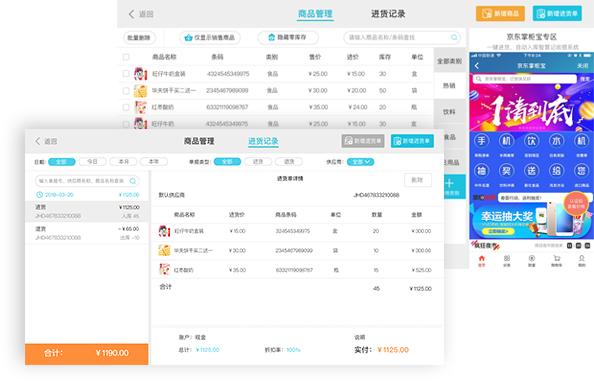
Task: Tap the 给 circle icon in phone panel
Action: 556,170
